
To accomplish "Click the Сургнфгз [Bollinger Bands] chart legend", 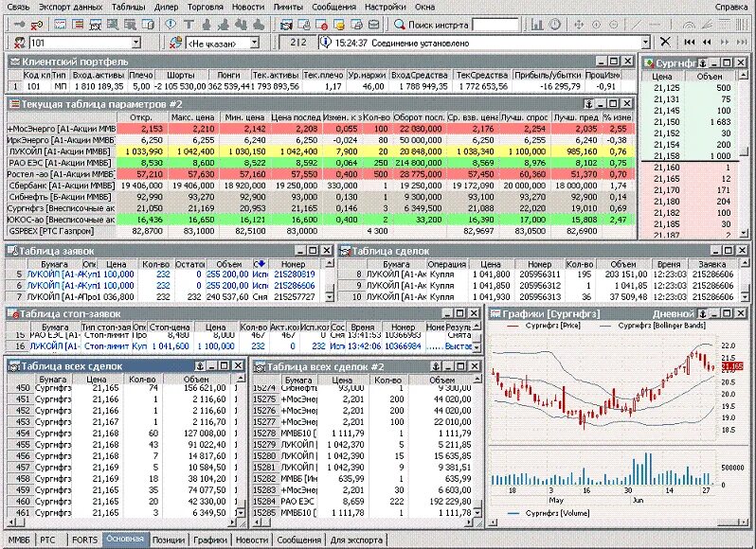I will pos(661,326).
